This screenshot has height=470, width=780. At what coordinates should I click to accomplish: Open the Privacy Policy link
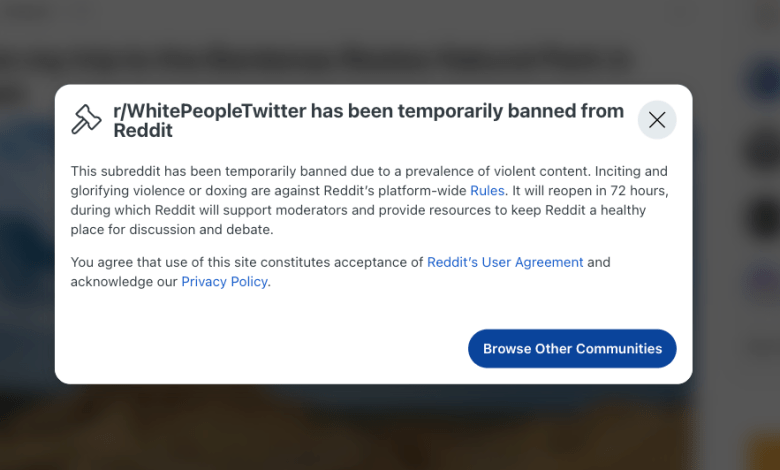tap(224, 282)
